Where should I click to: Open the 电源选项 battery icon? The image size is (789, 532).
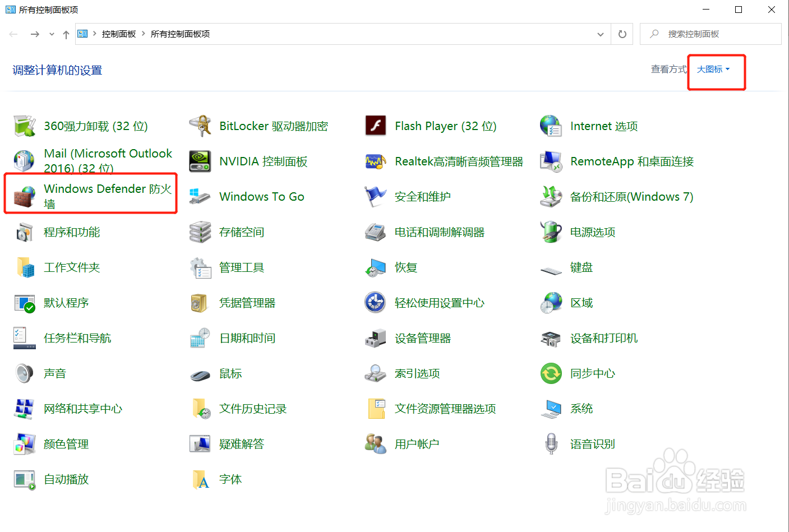[551, 232]
